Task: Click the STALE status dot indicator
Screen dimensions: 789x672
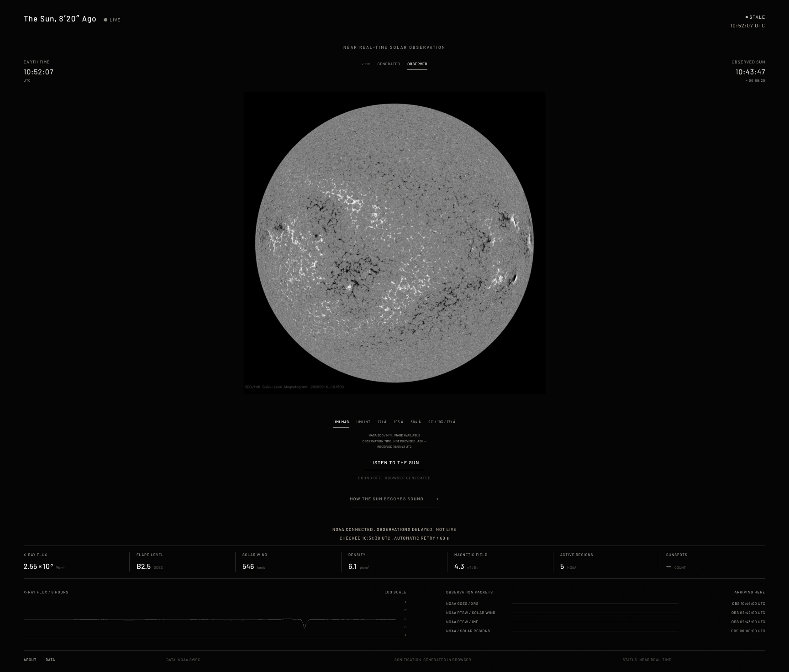Action: tap(747, 17)
